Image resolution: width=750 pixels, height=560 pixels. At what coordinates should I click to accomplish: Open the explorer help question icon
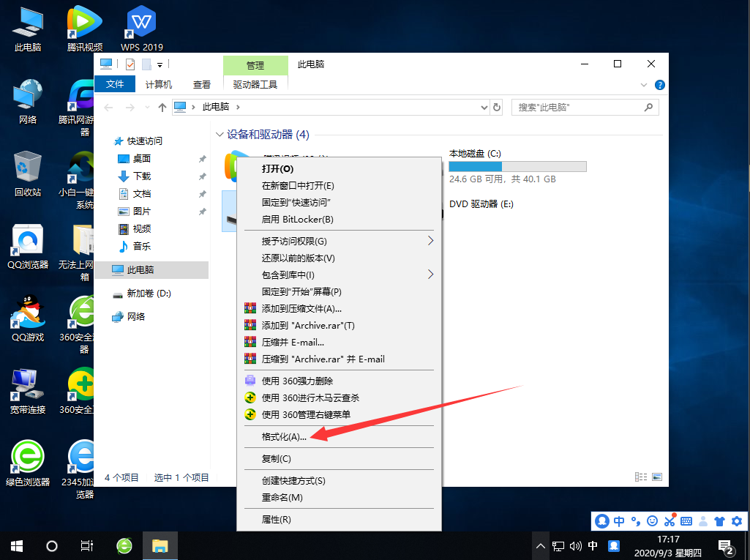click(659, 85)
